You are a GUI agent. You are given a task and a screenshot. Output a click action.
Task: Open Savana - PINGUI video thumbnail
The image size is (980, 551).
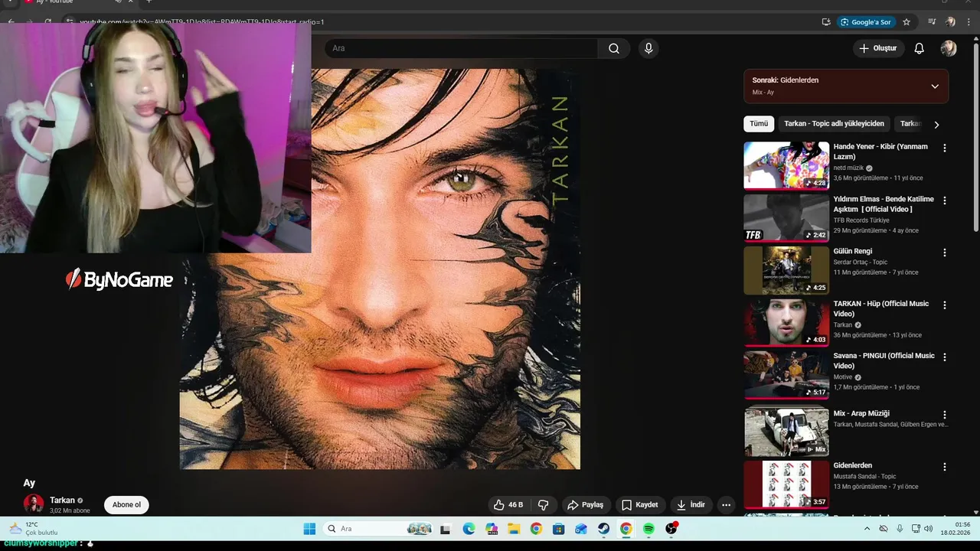click(x=786, y=375)
